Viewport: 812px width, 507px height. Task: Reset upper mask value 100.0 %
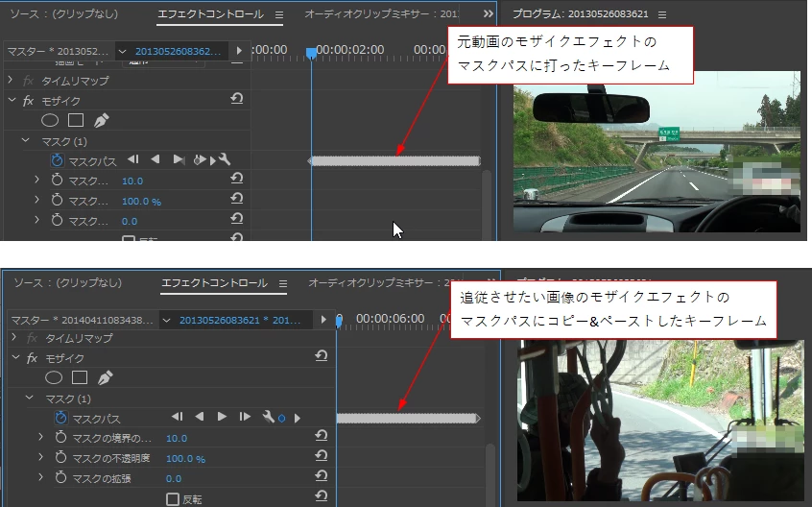tap(237, 199)
